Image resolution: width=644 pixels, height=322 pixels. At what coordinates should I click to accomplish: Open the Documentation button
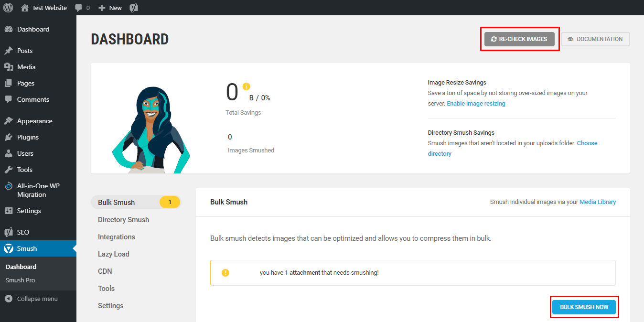click(x=595, y=39)
